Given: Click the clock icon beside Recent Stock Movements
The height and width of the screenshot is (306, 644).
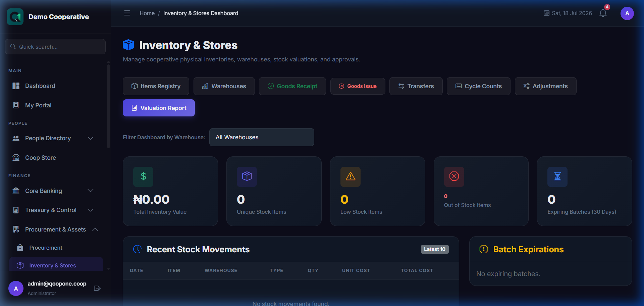Looking at the screenshot, I should (138, 249).
